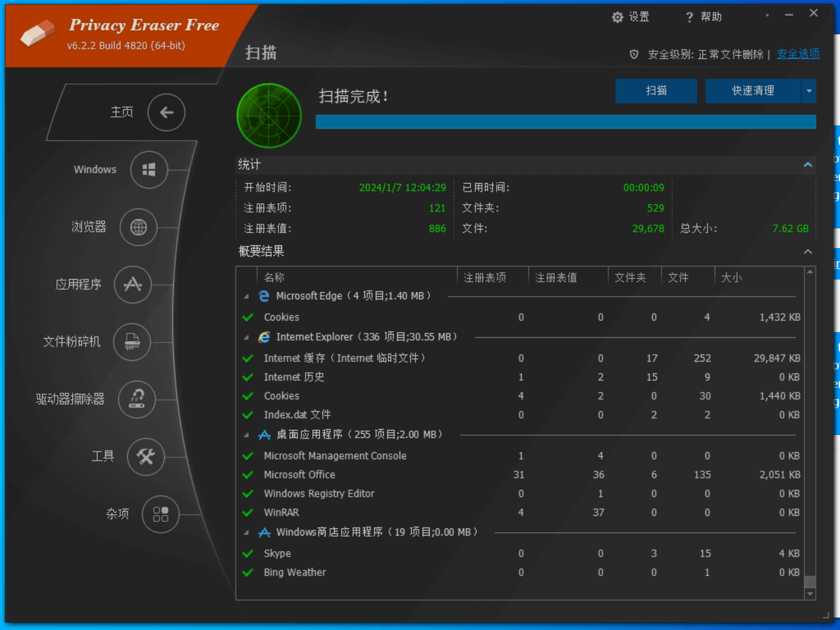Toggle the WinRAR checkmark
Image resolution: width=840 pixels, height=630 pixels.
coord(248,513)
